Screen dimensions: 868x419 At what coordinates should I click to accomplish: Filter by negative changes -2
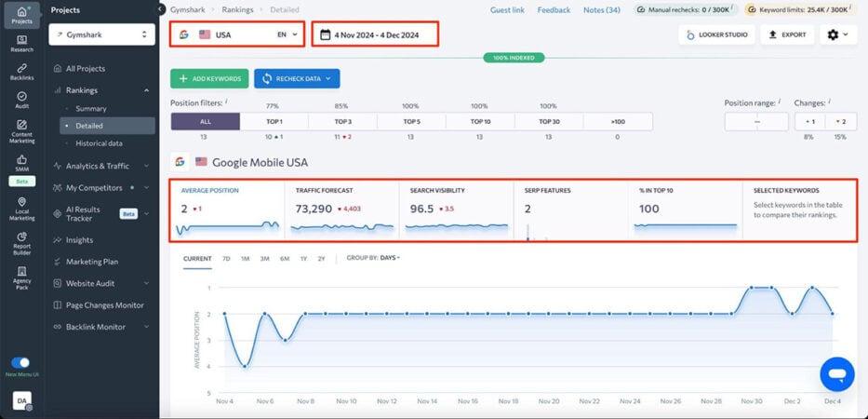point(840,121)
